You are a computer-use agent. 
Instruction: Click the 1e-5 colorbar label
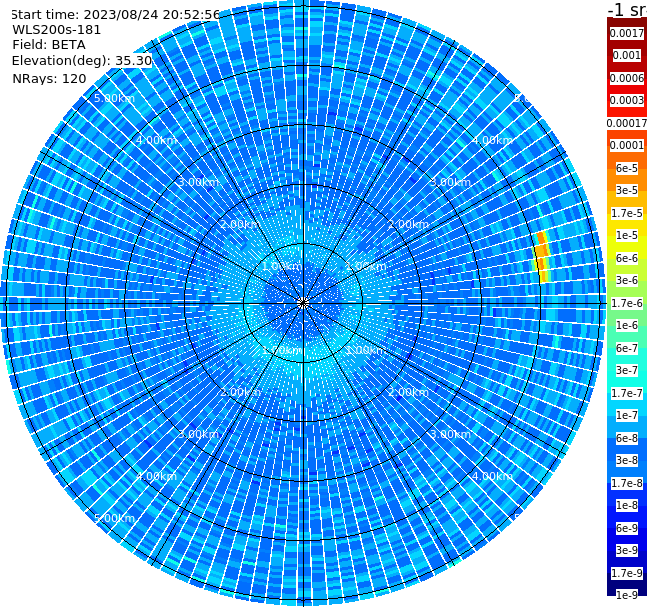point(627,235)
